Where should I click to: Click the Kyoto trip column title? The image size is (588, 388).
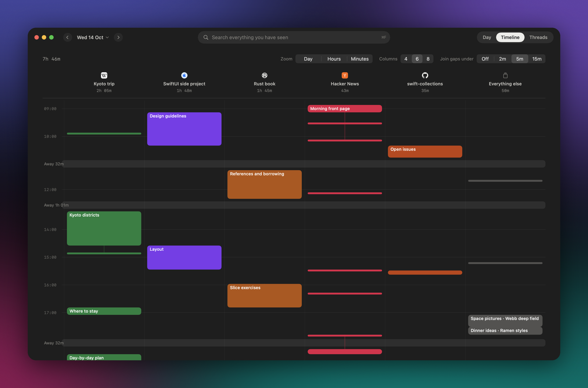104,84
